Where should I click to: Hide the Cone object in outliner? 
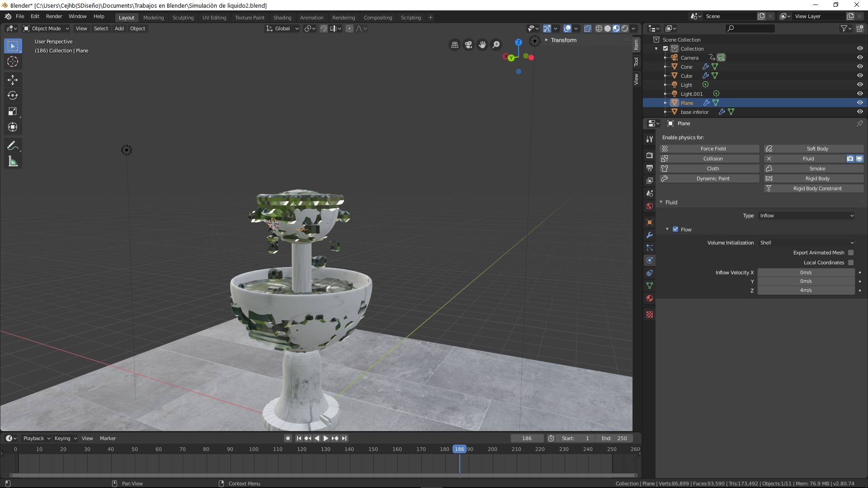point(860,66)
